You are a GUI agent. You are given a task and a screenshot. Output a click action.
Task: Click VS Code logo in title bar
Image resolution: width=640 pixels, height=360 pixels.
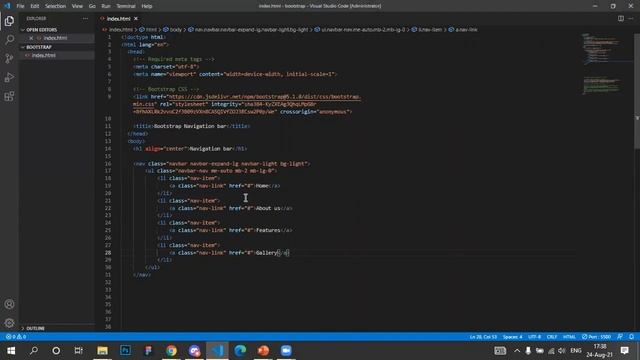7,6
